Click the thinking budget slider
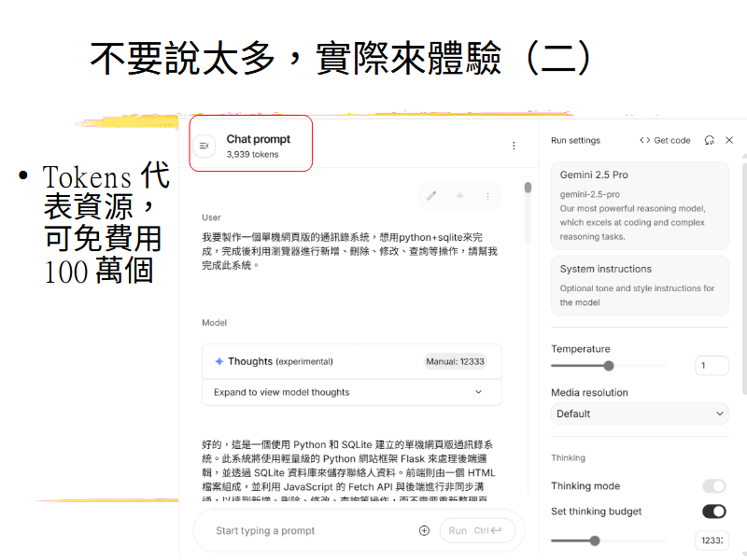 [x=595, y=540]
